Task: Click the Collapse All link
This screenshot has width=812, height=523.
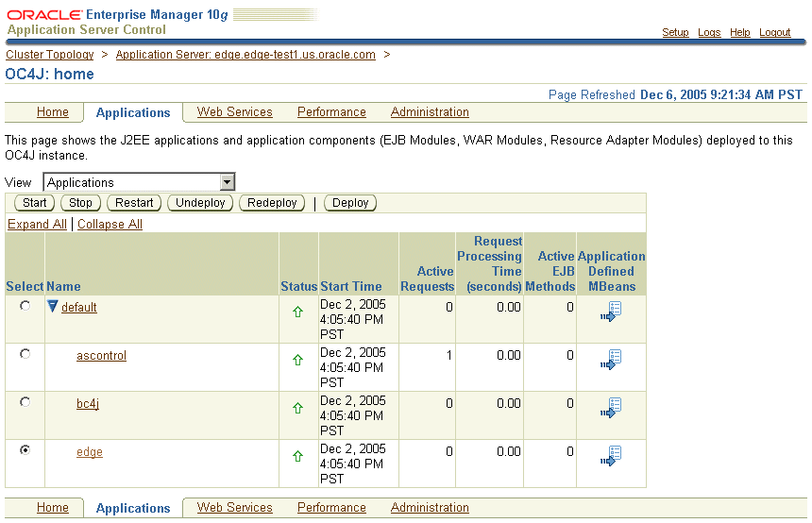Action: pyautogui.click(x=110, y=225)
